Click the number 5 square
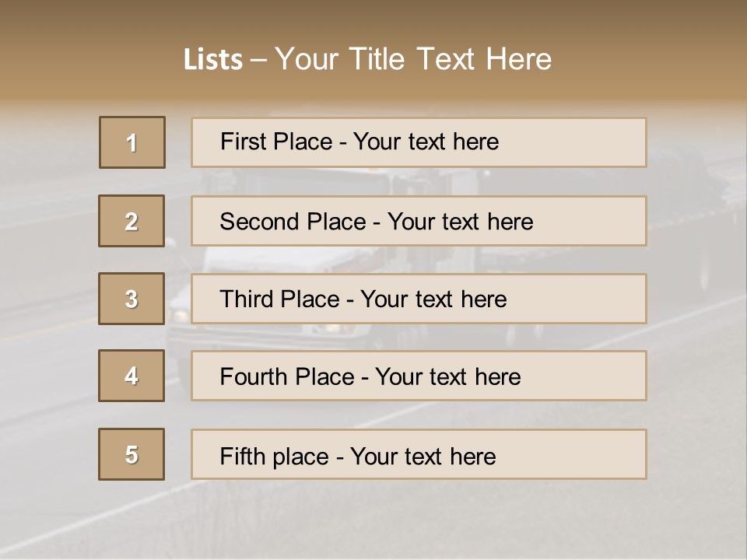 pyautogui.click(x=132, y=453)
